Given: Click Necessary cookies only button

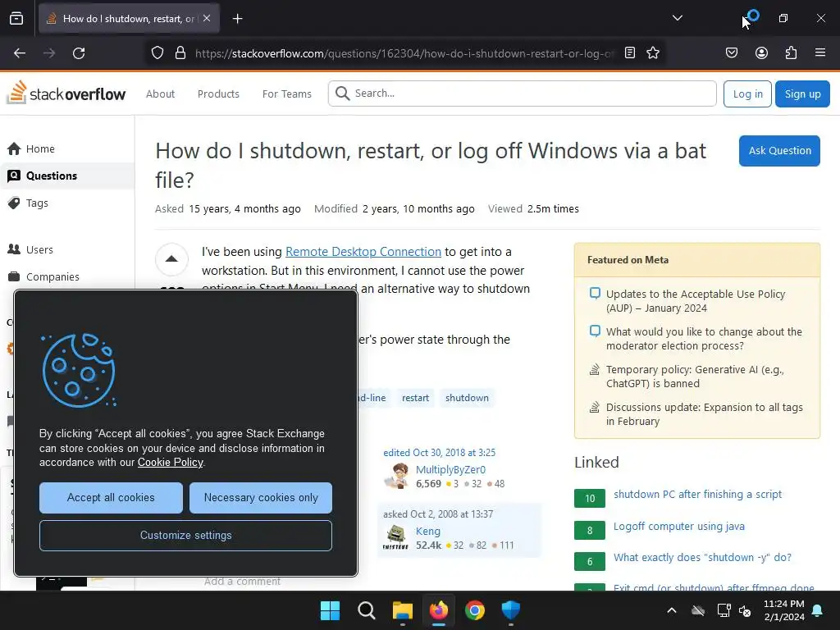Looking at the screenshot, I should [x=261, y=498].
